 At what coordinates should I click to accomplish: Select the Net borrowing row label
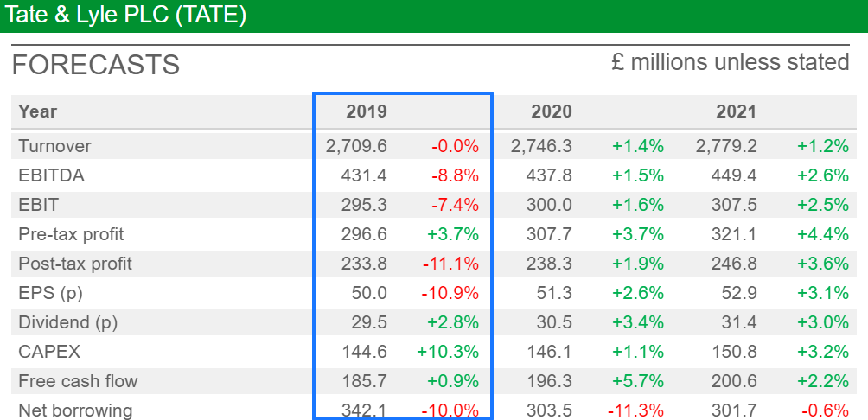(75, 410)
